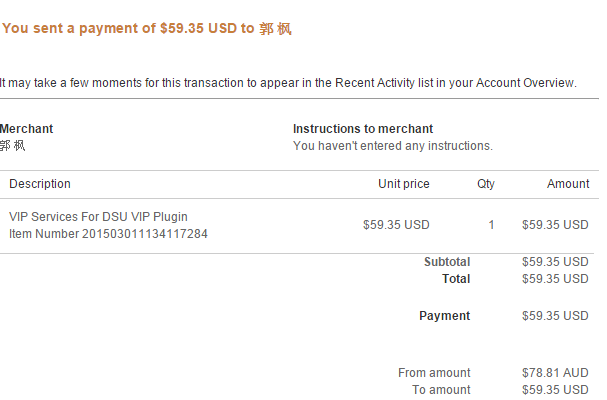Viewport: 607px width, 400px height.
Task: Click the Item Number 201503011134117284 text
Action: [x=108, y=234]
